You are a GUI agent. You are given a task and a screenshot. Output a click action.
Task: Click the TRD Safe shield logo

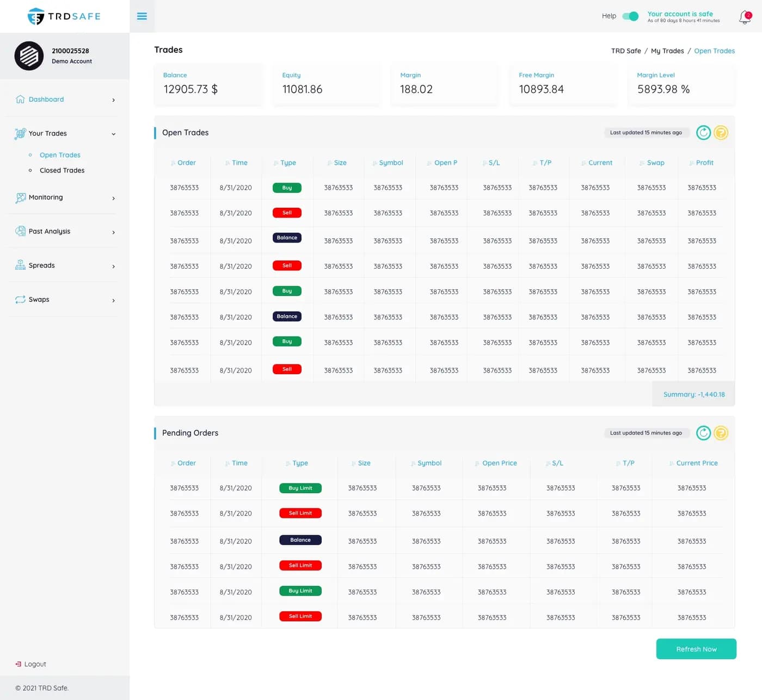click(x=36, y=16)
